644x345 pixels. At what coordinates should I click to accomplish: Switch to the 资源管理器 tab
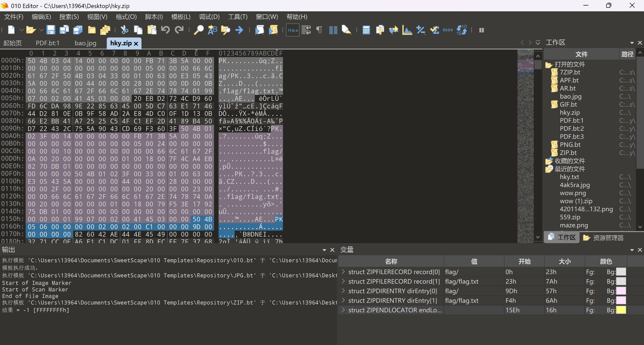[603, 238]
